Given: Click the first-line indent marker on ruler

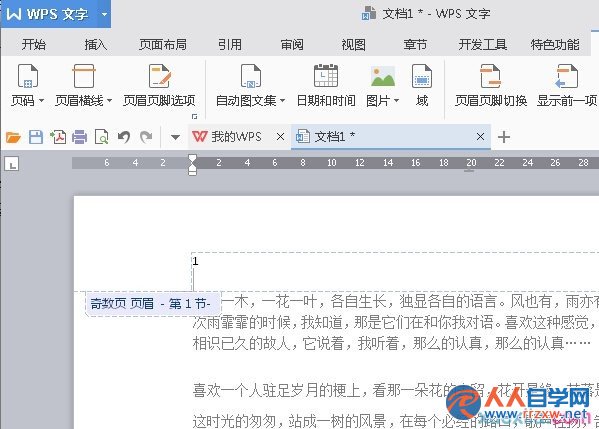Looking at the screenshot, I should 193,159.
